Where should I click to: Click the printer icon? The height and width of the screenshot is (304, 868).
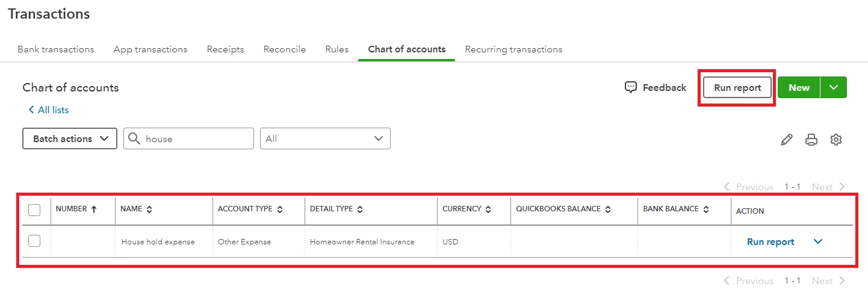(x=811, y=140)
